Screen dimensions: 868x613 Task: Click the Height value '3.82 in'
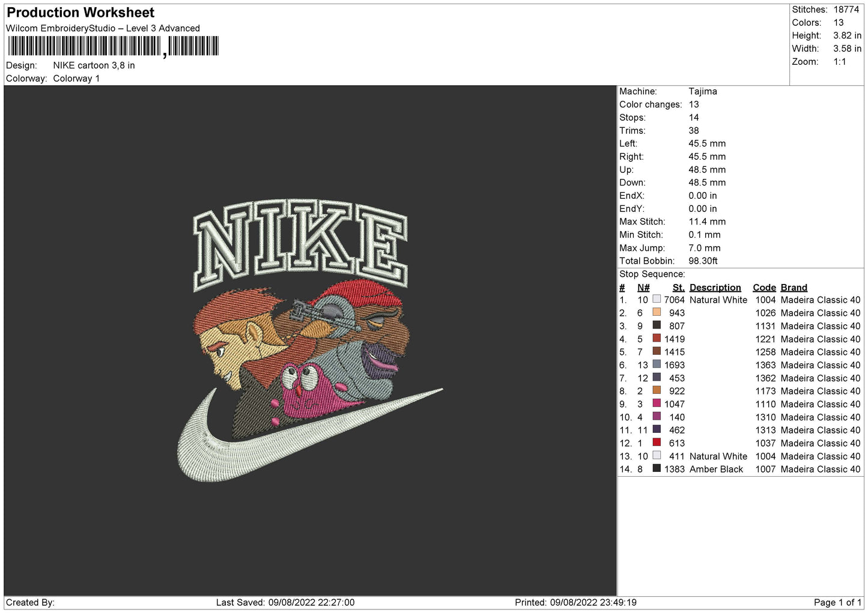848,35
